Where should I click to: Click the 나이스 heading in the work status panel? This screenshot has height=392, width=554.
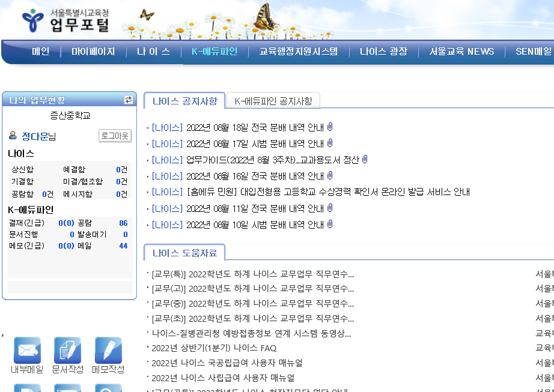click(21, 154)
